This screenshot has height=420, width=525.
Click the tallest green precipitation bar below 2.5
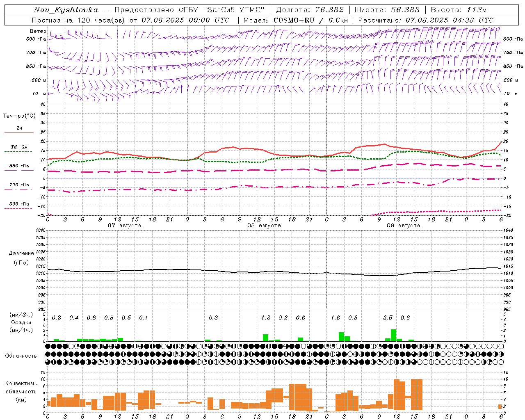[393, 335]
